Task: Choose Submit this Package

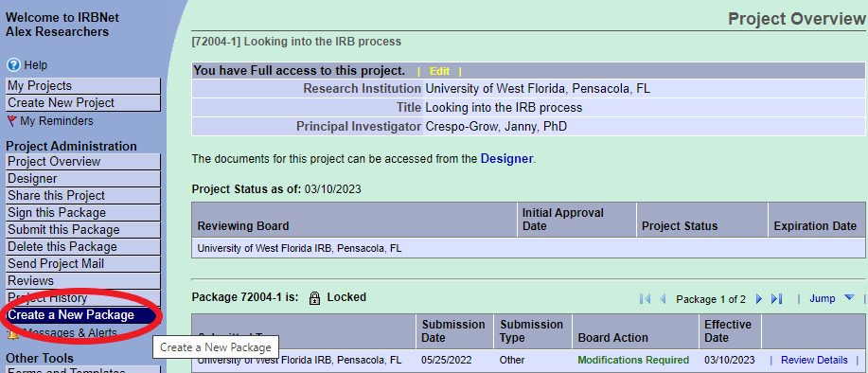Action: pyautogui.click(x=83, y=230)
